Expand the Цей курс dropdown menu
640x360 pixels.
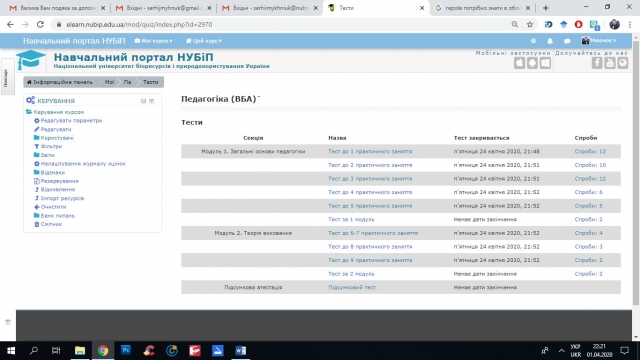pyautogui.click(x=204, y=41)
